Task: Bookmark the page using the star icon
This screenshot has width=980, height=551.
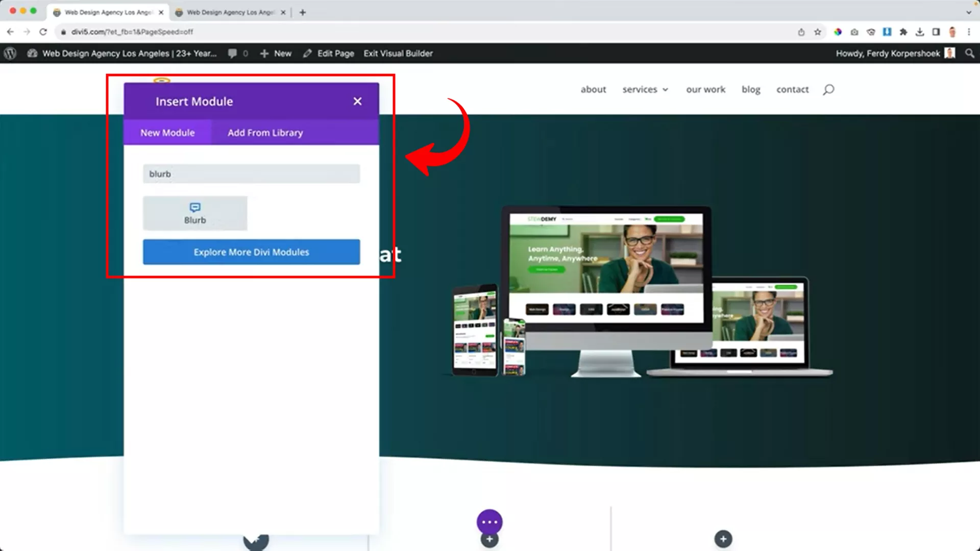Action: tap(818, 32)
